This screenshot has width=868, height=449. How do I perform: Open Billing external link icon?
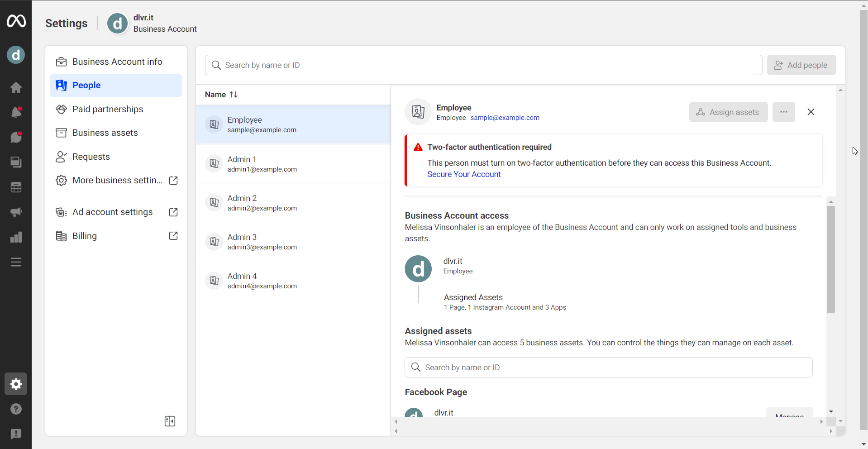(x=173, y=236)
